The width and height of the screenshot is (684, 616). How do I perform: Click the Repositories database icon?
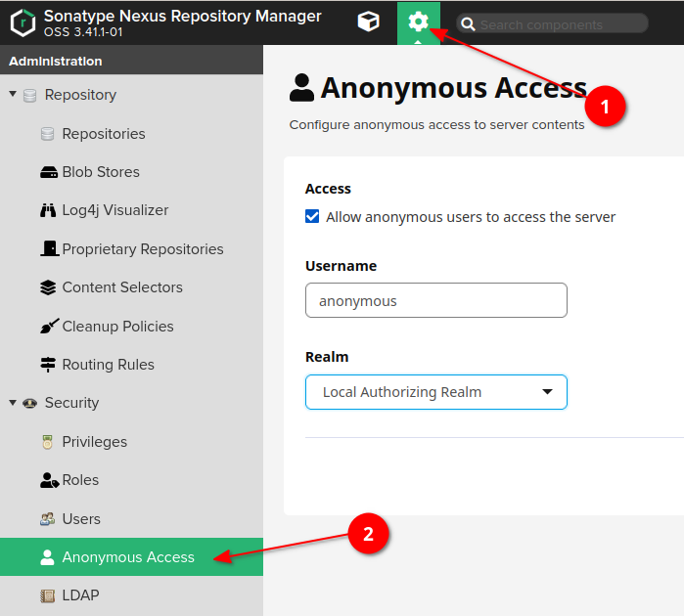point(47,134)
